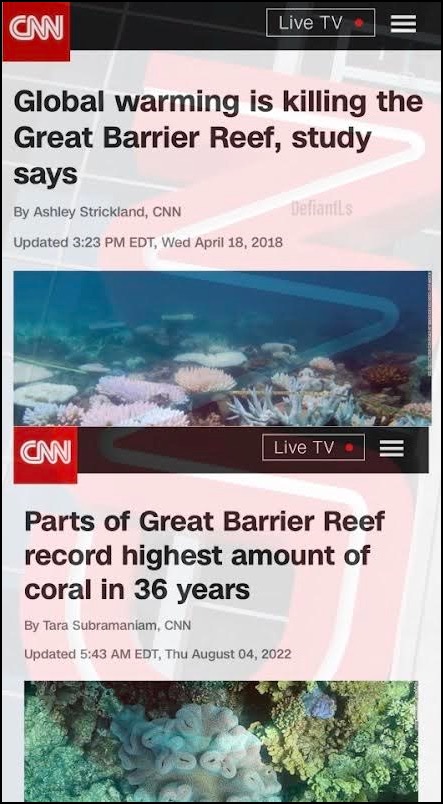Click the lower dark CNN header bar
The width and height of the screenshot is (443, 804).
(221, 450)
